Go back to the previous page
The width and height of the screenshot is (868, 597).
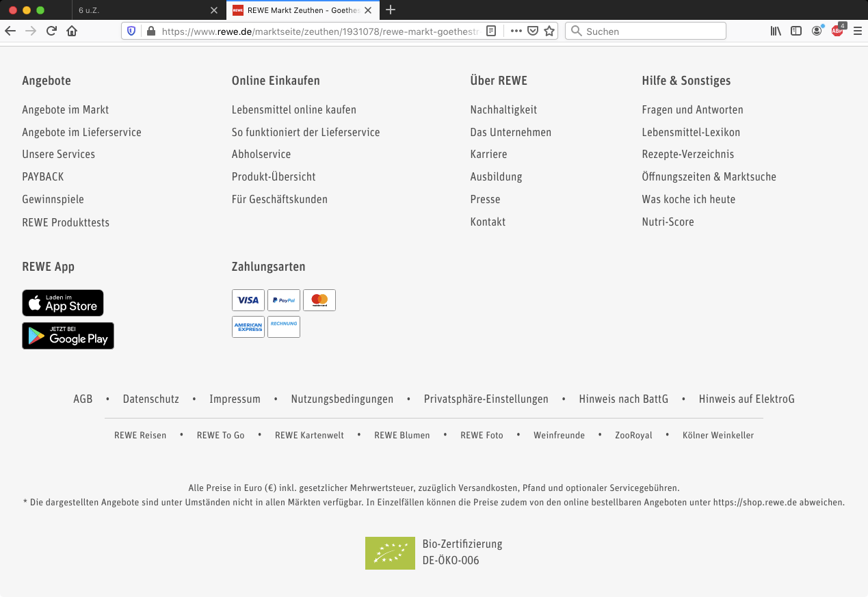click(10, 31)
